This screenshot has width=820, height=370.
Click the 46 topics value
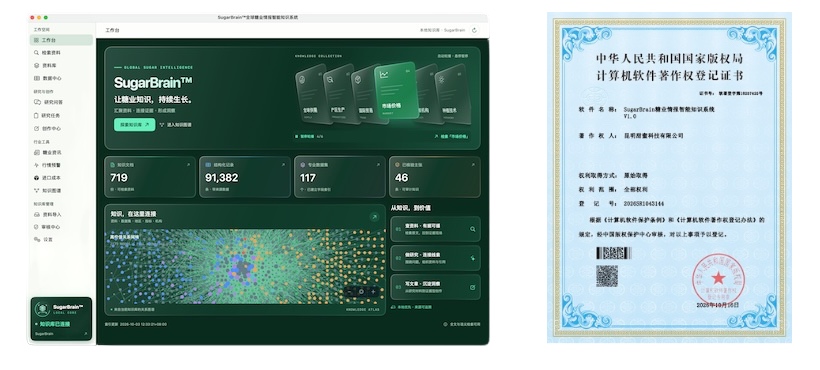(402, 178)
